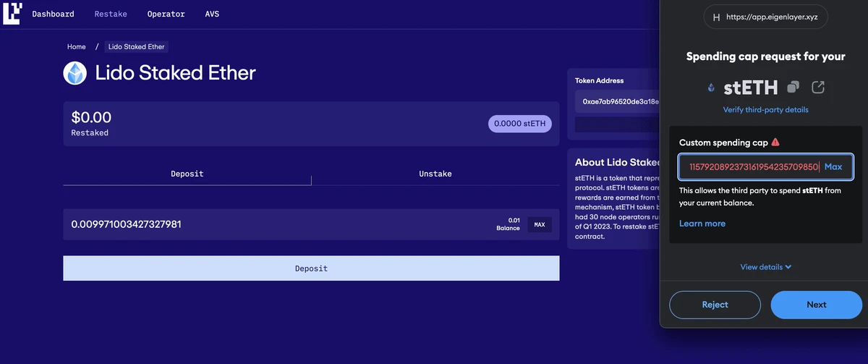Viewport: 868px width, 364px height.
Task: Copy the stETH contract address icon
Action: point(793,88)
